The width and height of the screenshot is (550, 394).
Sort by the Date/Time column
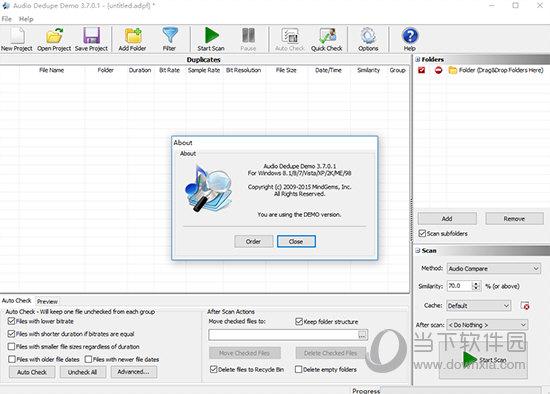click(x=328, y=70)
